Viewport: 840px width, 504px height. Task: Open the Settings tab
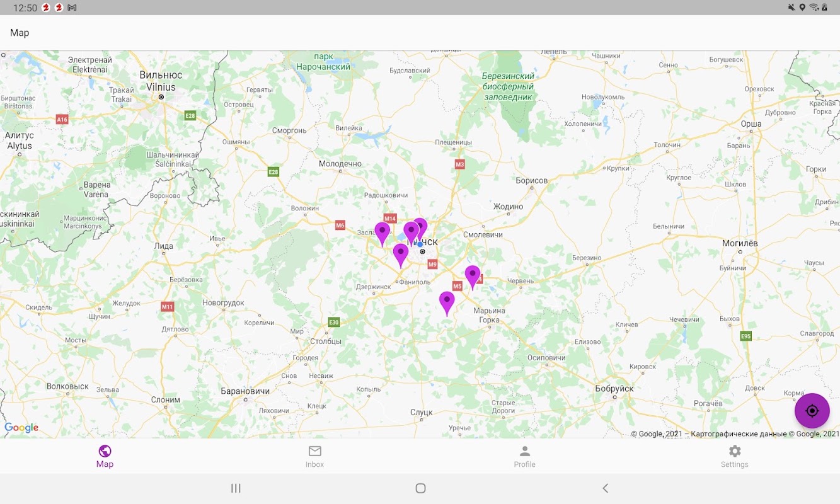tap(735, 456)
